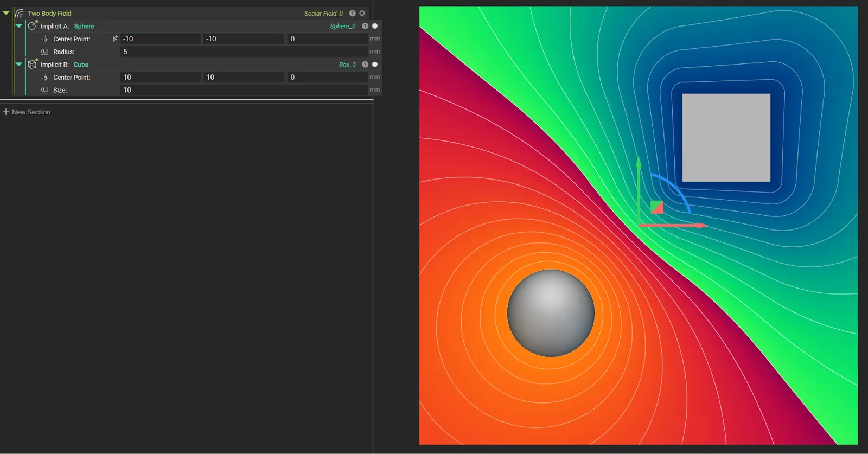Click the point icon left of Cube Center Point label
Image resolution: width=868 pixels, height=454 pixels.
click(44, 78)
